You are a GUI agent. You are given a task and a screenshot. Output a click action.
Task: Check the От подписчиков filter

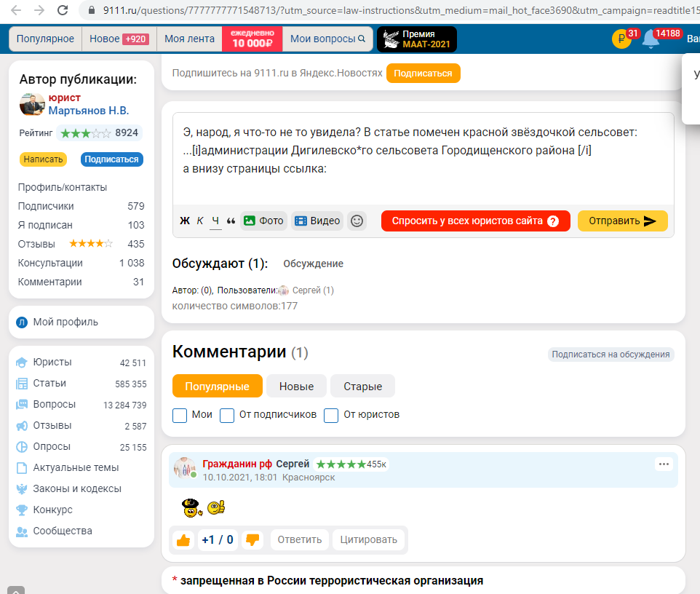point(227,415)
